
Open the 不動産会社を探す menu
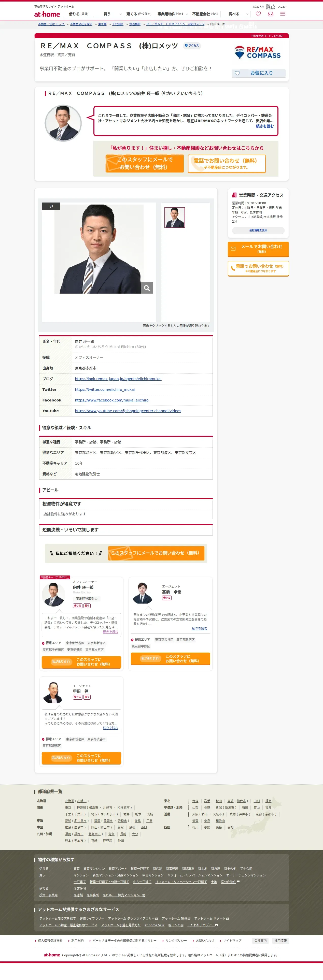point(205,14)
